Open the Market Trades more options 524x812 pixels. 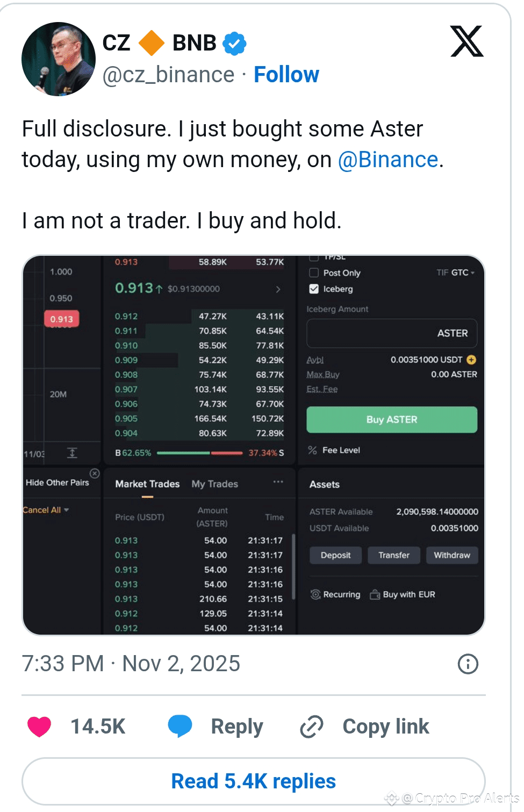278,482
